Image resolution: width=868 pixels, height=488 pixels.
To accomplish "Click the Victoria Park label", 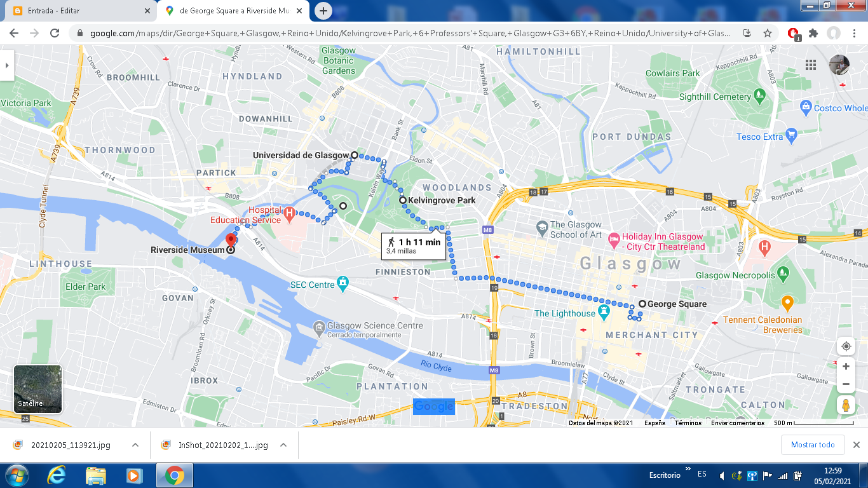I will tap(26, 103).
